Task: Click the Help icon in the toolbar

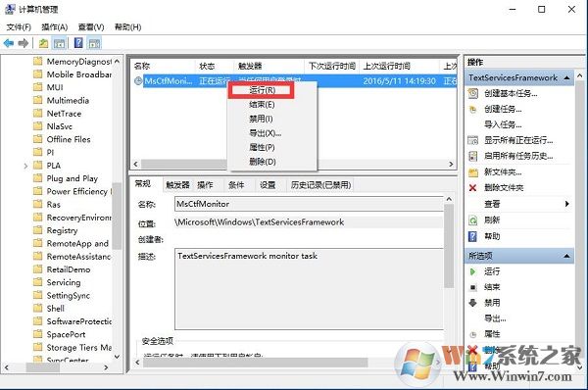Action: coord(78,43)
